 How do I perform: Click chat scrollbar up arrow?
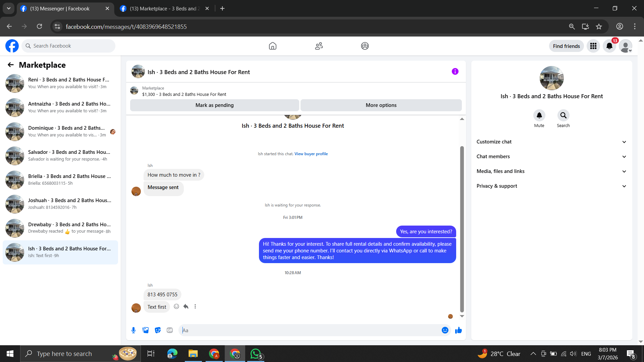click(x=462, y=119)
